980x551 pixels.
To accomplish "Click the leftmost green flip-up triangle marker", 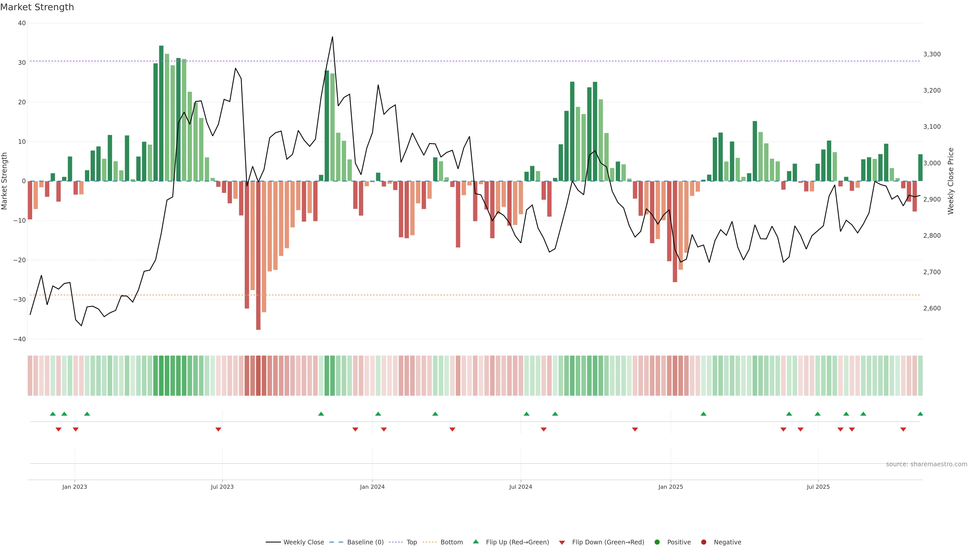I will 53,414.
